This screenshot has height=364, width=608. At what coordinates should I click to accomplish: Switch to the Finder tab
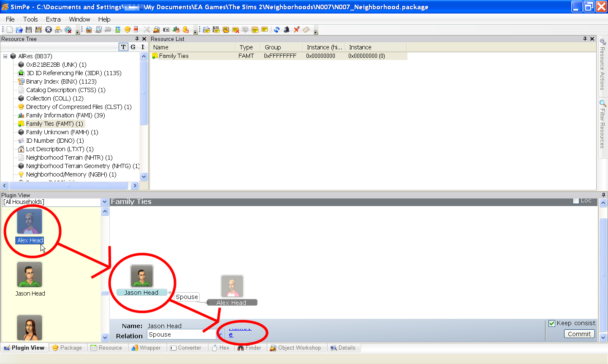click(250, 348)
